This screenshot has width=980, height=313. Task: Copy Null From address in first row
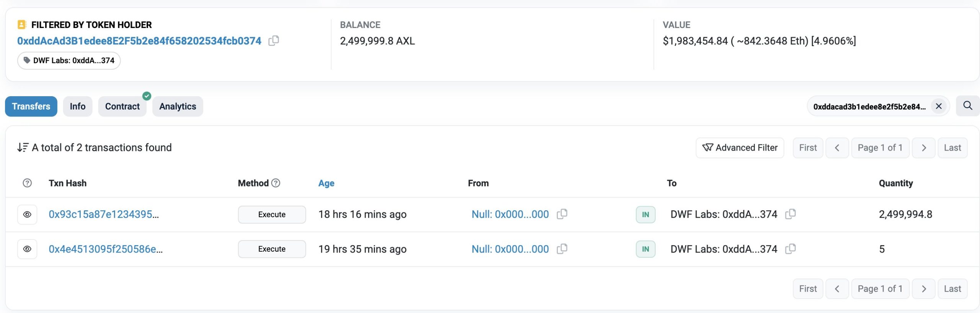[x=562, y=214]
